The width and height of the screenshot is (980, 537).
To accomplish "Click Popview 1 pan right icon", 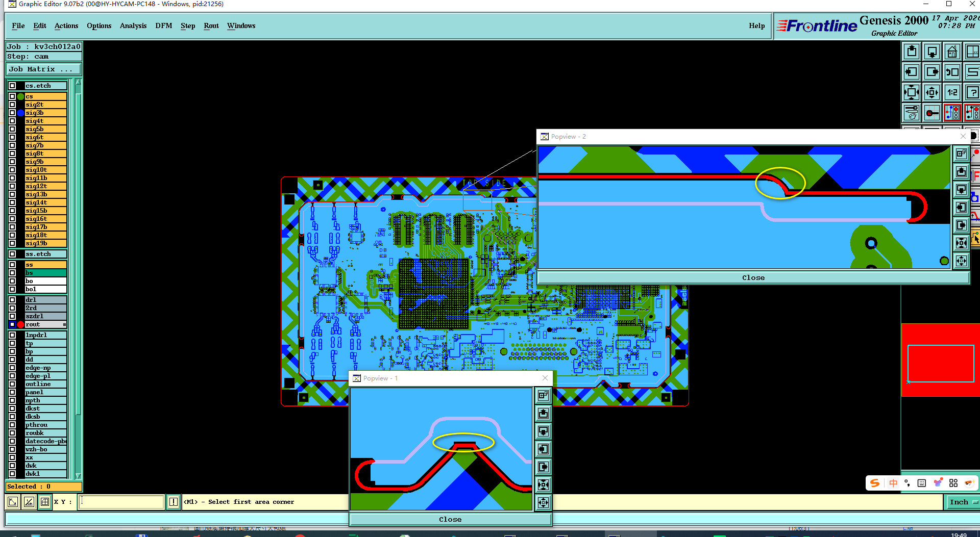I will coord(543,467).
